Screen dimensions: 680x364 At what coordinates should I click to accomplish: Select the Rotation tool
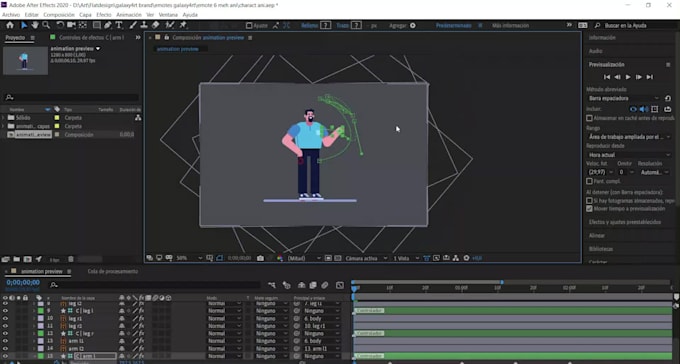pos(60,26)
